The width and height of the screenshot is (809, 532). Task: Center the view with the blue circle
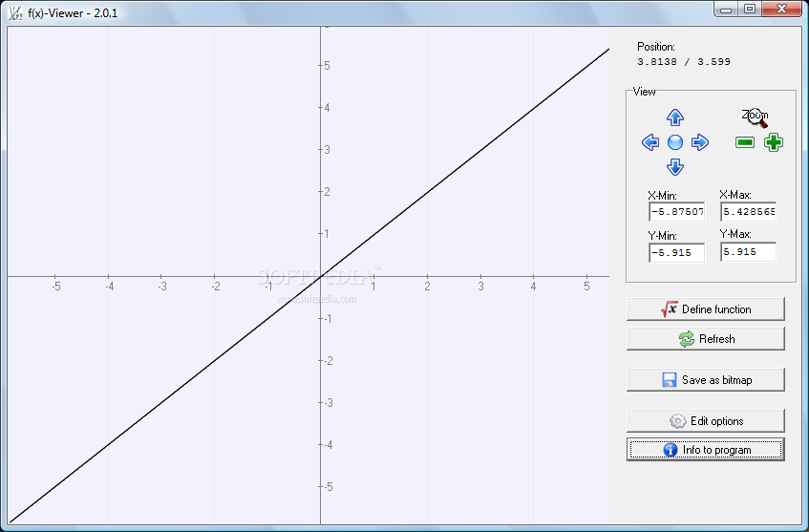coord(675,142)
